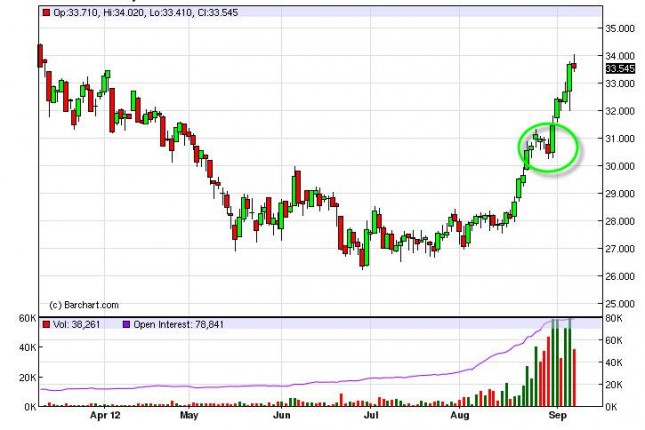The height and width of the screenshot is (430, 645).
Task: Click the 27.000 price axis label
Action: click(619, 249)
